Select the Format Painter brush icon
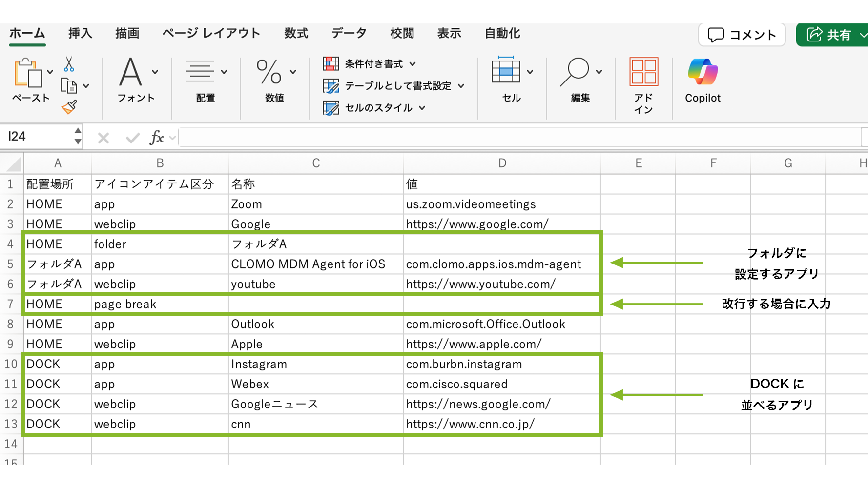This screenshot has width=868, height=488. (69, 107)
